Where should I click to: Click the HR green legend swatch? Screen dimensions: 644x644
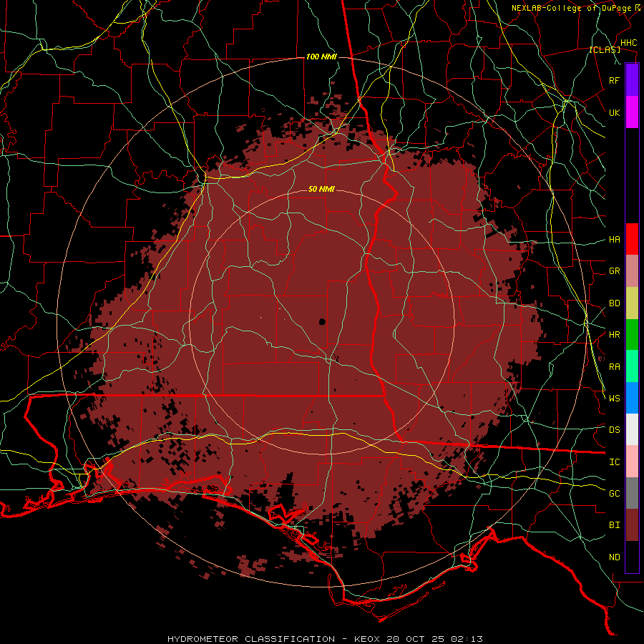(632, 334)
